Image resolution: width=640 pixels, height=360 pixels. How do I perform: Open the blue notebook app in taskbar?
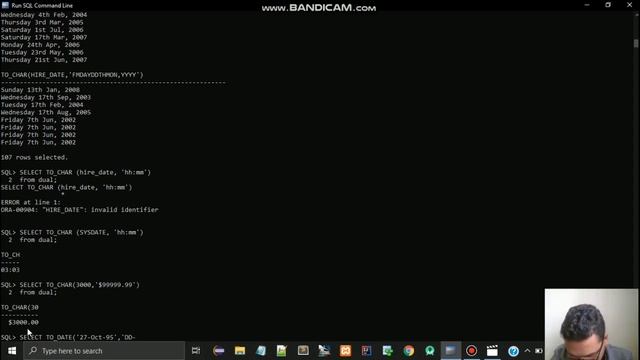click(261, 351)
